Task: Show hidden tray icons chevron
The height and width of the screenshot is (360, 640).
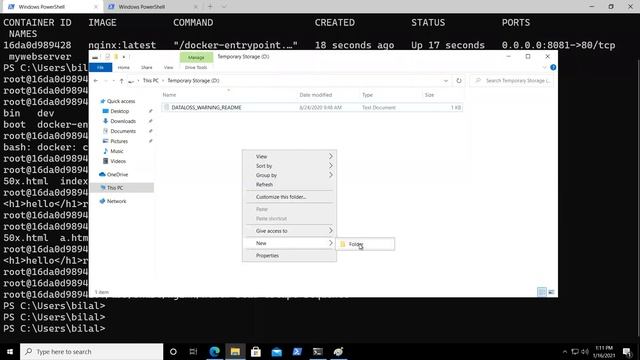Action: pos(564,352)
